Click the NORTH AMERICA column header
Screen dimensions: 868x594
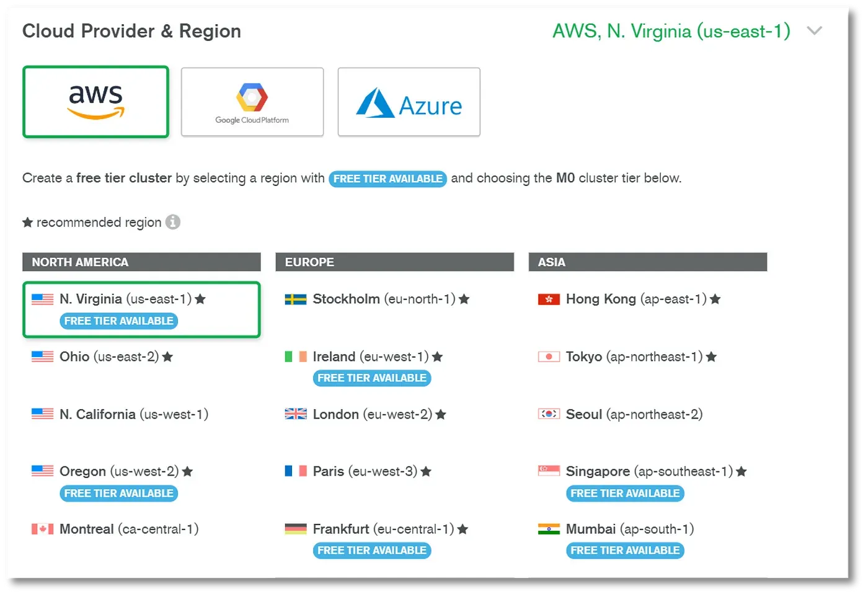point(141,262)
